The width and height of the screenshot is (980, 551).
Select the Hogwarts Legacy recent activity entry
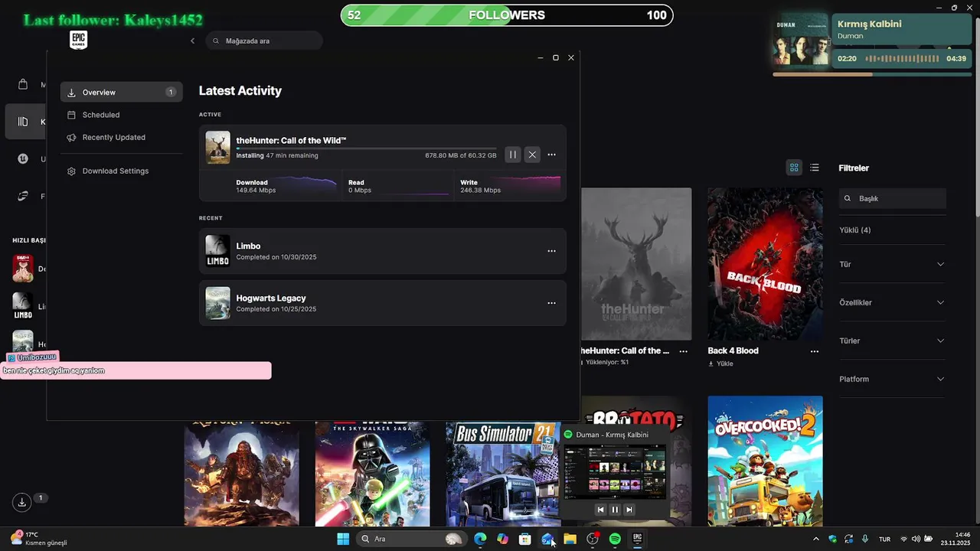coord(383,303)
